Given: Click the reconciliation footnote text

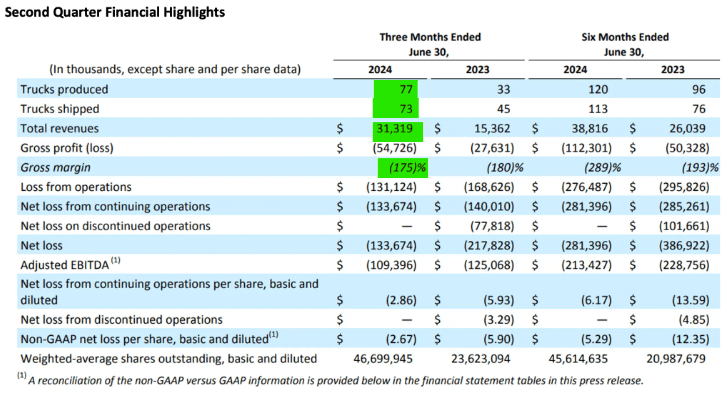Looking at the screenshot, I should click(330, 380).
